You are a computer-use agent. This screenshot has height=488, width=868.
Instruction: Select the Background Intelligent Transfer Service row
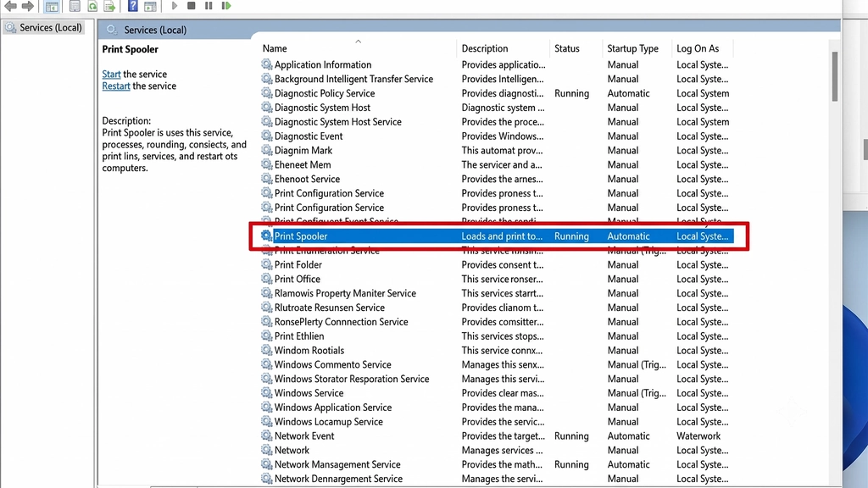pyautogui.click(x=497, y=79)
